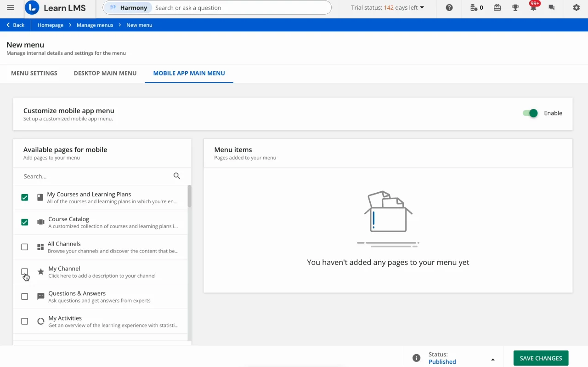Go to Homepage breadcrumb

[51, 25]
